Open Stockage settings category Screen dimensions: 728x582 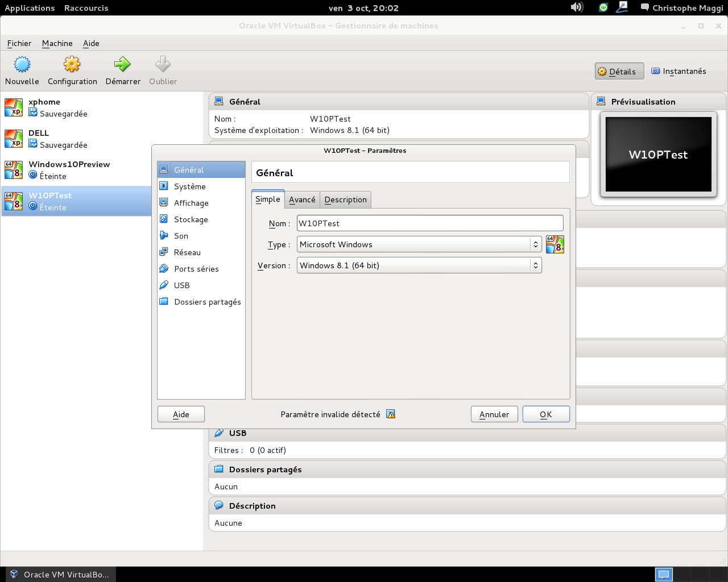point(201,219)
